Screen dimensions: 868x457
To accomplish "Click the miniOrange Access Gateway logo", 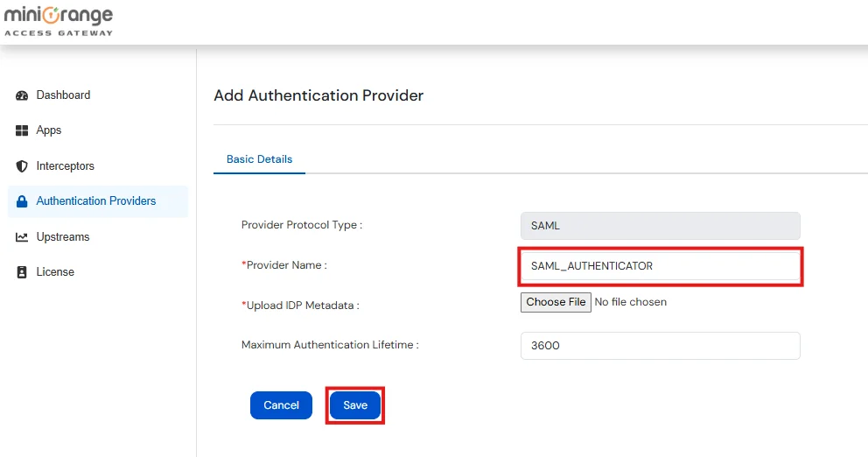I will [x=59, y=22].
